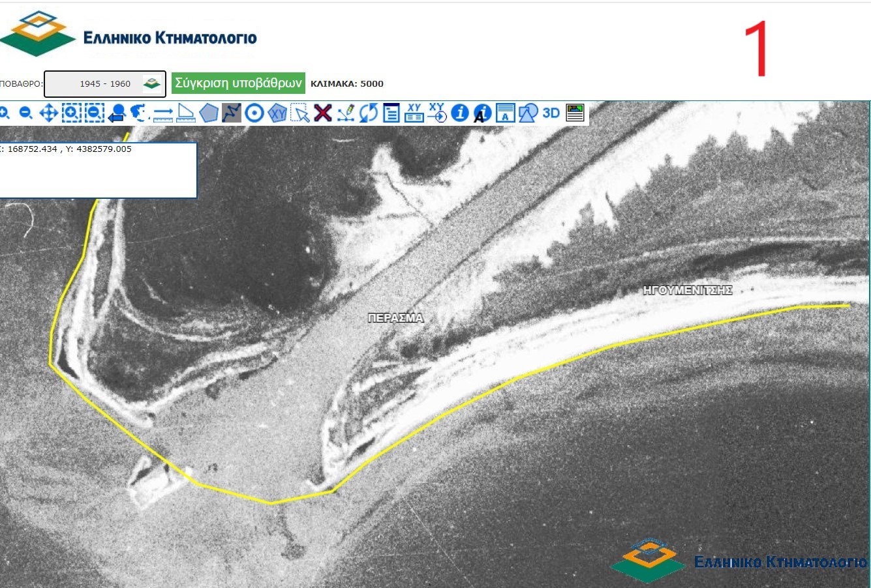
Task: Open the basemap 1945 - 1960 dropdown
Action: coord(105,83)
